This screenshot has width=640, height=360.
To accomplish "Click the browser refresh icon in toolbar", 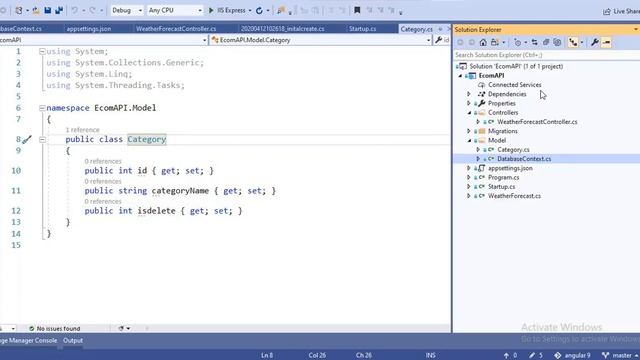I will 259,11.
